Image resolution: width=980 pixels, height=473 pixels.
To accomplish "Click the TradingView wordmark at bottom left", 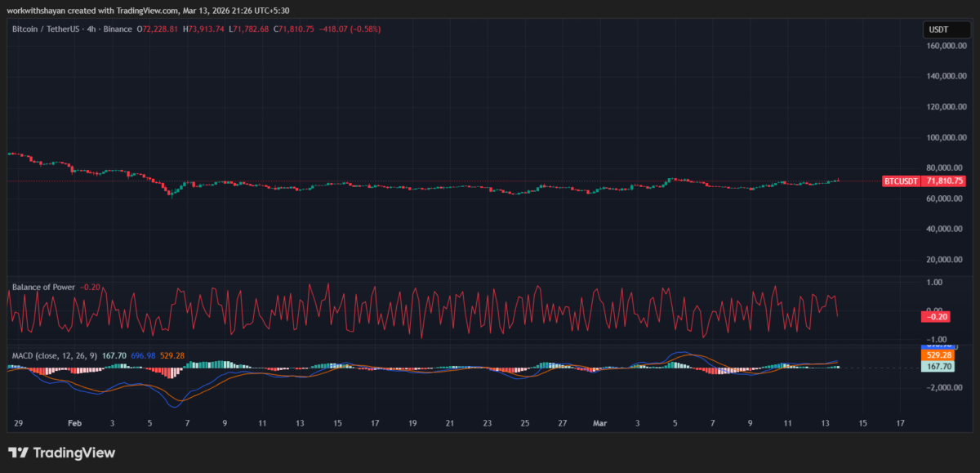I will coord(73,452).
